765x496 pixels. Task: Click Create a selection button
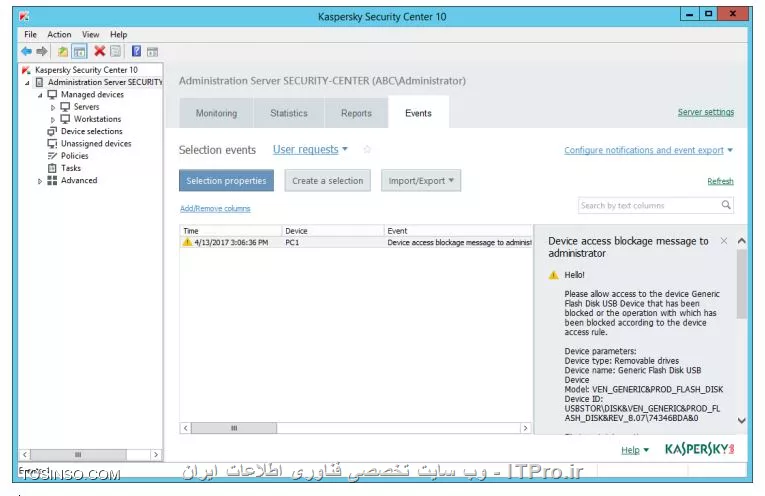tap(327, 180)
